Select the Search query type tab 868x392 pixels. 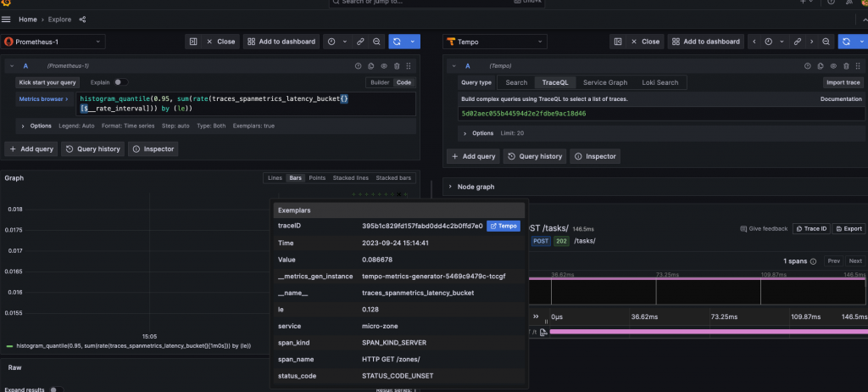click(516, 82)
